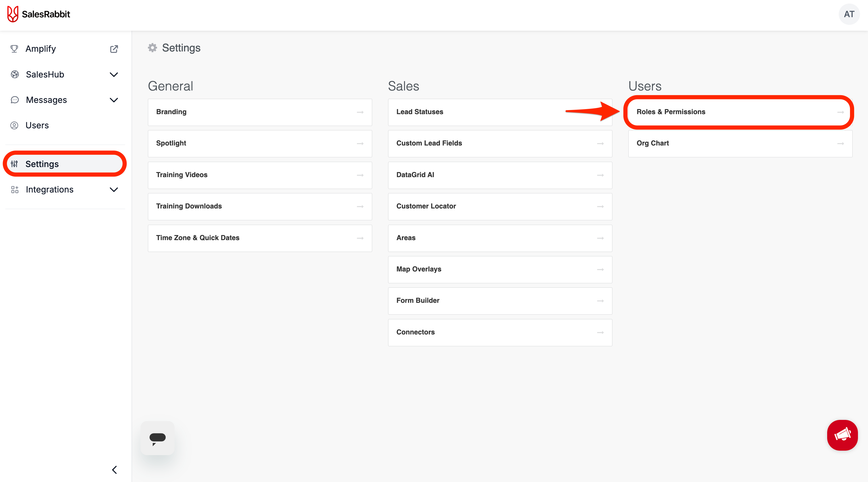
Task: Open Time Zone & Quick Dates
Action: point(259,238)
